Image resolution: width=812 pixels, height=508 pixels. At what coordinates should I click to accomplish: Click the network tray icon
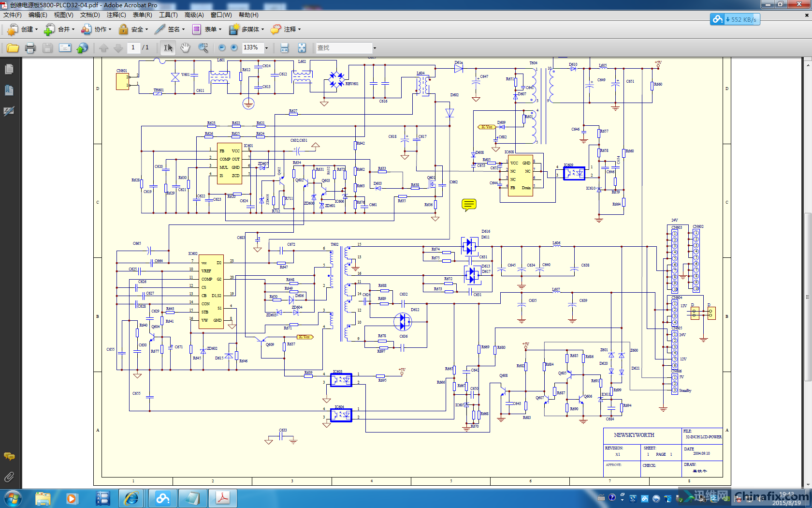[749, 498]
